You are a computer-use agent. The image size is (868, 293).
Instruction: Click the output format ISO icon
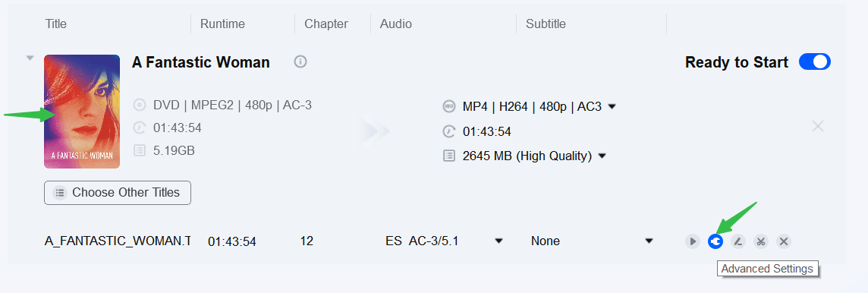click(x=449, y=106)
